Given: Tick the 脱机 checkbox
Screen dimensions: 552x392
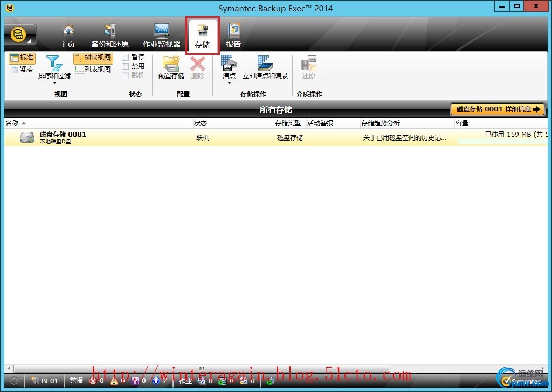Looking at the screenshot, I should [125, 75].
